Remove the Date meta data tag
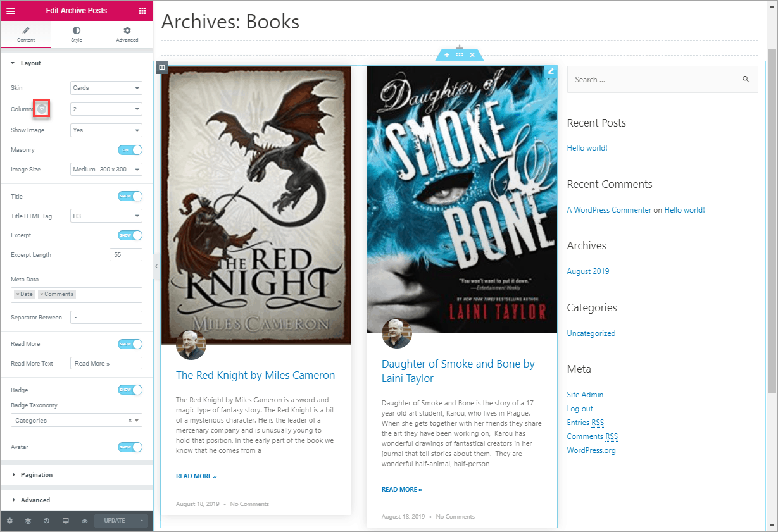The height and width of the screenshot is (532, 778). tap(18, 294)
